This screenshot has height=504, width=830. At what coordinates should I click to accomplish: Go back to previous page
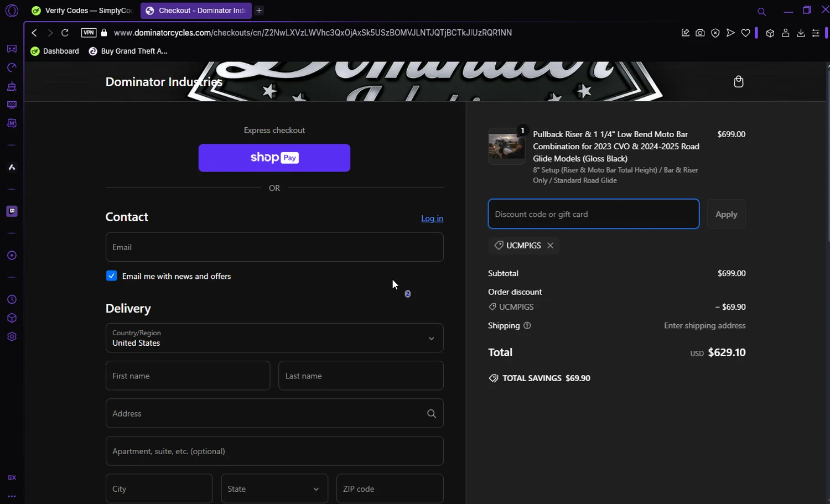point(34,33)
